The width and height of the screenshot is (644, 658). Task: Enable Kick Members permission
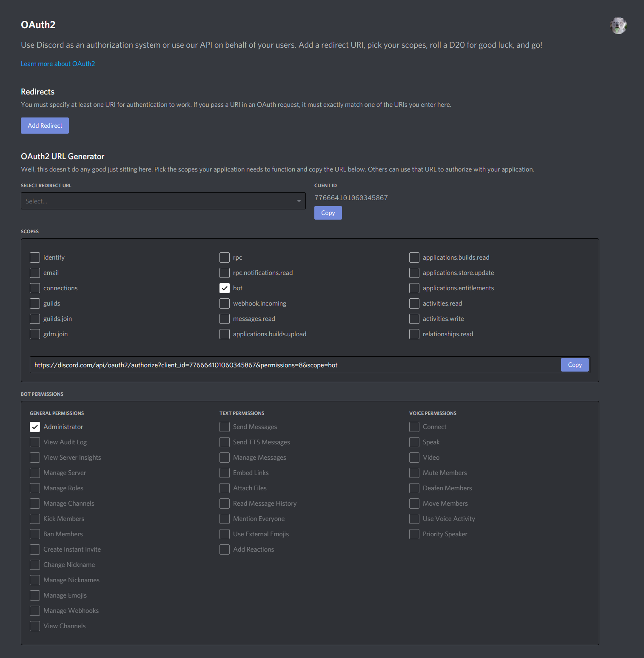(x=35, y=519)
